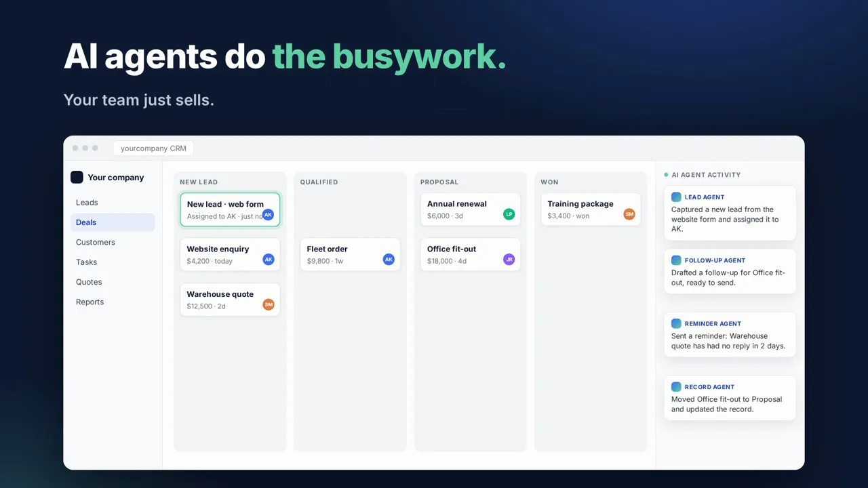Open the New lead web form card
Viewport: 868px width, 488px height.
(x=230, y=209)
